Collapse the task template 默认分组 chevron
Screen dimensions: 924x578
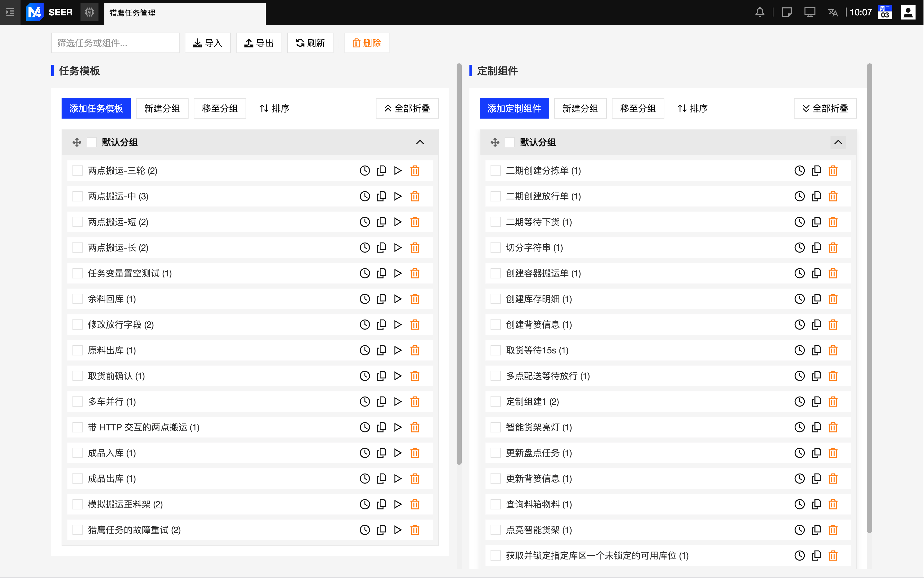point(420,142)
